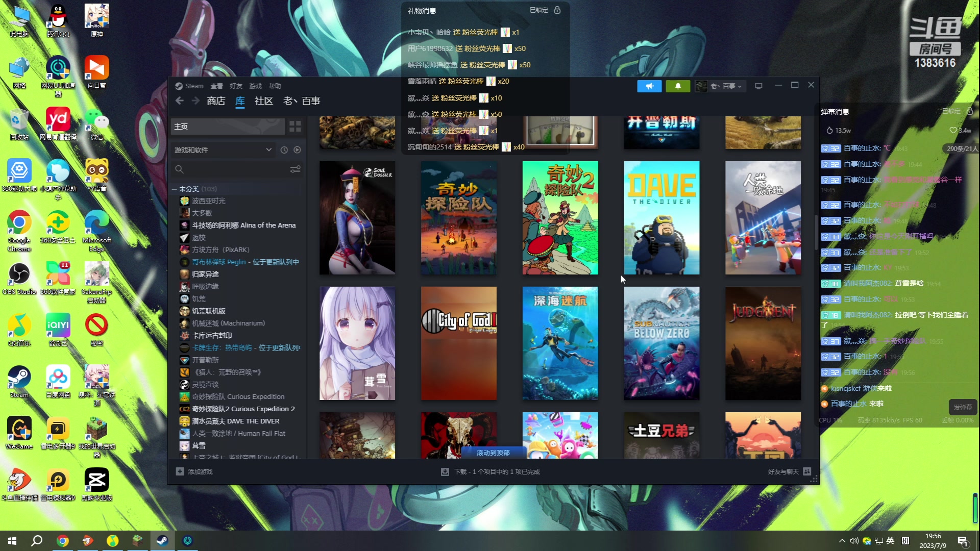The height and width of the screenshot is (551, 980).
Task: Click the taskbar clock showing 19:56
Action: [x=933, y=541]
